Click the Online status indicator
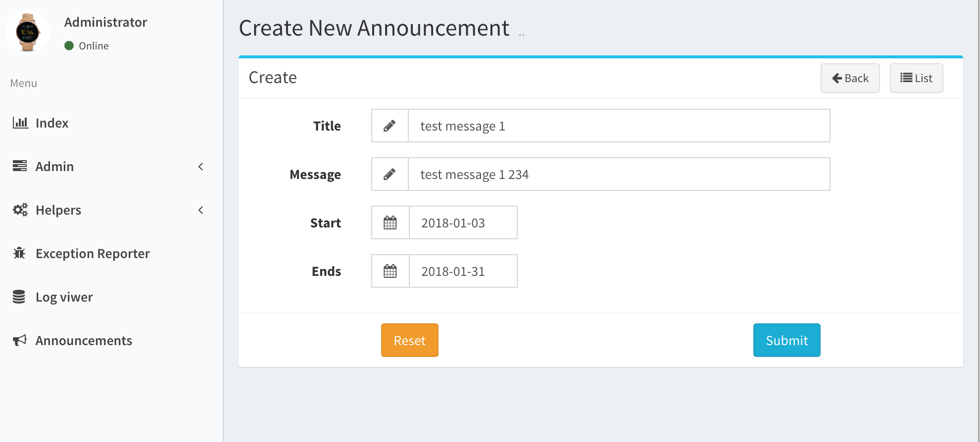980x442 pixels. point(69,45)
